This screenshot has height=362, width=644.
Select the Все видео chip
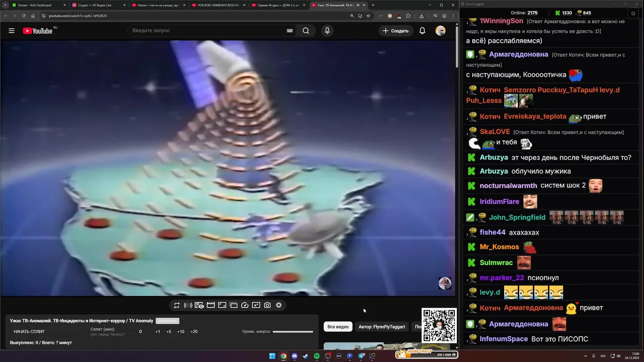[338, 327]
